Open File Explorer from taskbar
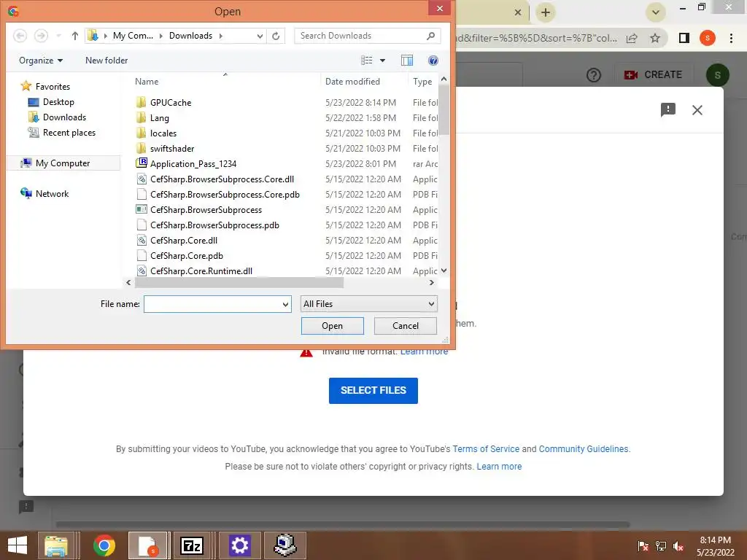 tap(56, 545)
